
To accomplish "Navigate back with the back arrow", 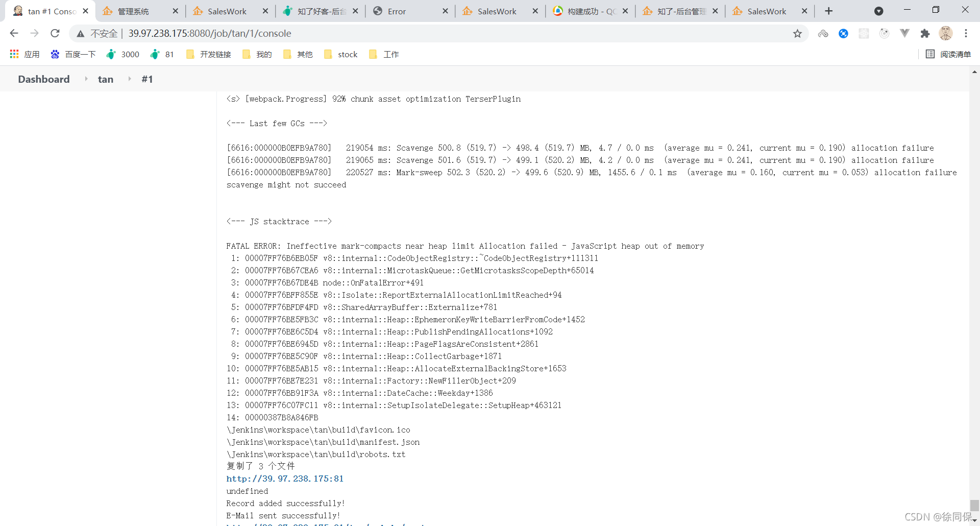I will [14, 33].
